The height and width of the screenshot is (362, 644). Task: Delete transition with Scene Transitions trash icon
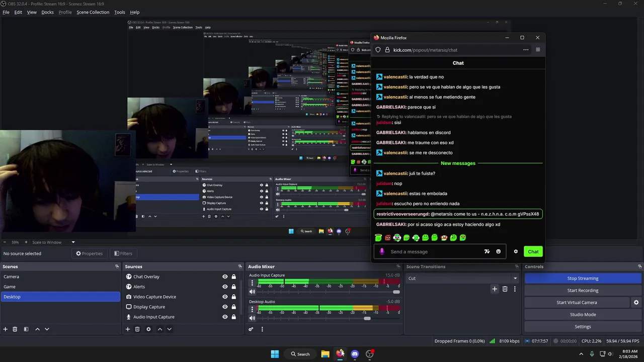[x=505, y=289]
